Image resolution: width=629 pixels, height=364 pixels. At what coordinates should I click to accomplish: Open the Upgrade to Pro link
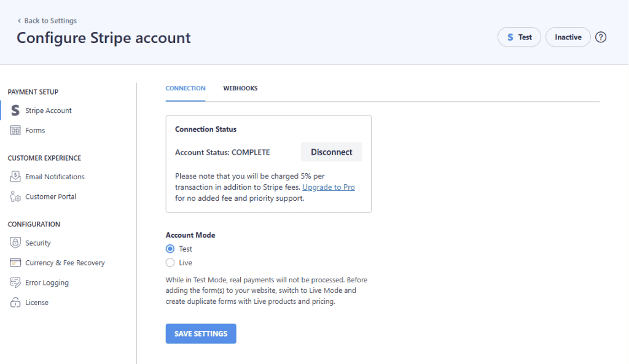point(328,187)
